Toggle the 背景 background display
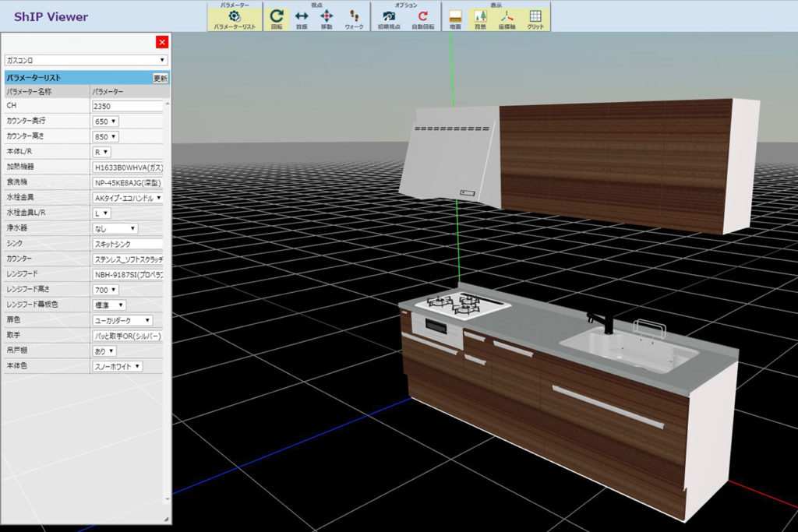Viewport: 798px width, 532px height. tap(480, 19)
